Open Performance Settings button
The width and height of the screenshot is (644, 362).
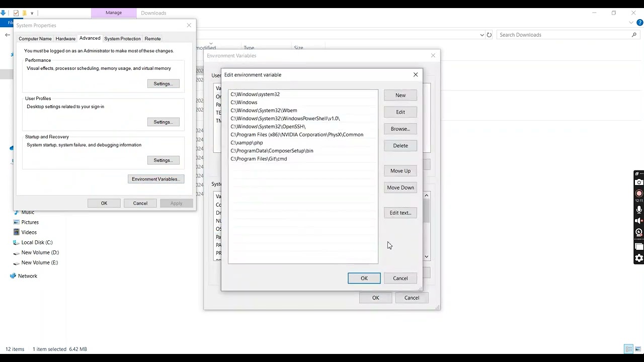(163, 83)
